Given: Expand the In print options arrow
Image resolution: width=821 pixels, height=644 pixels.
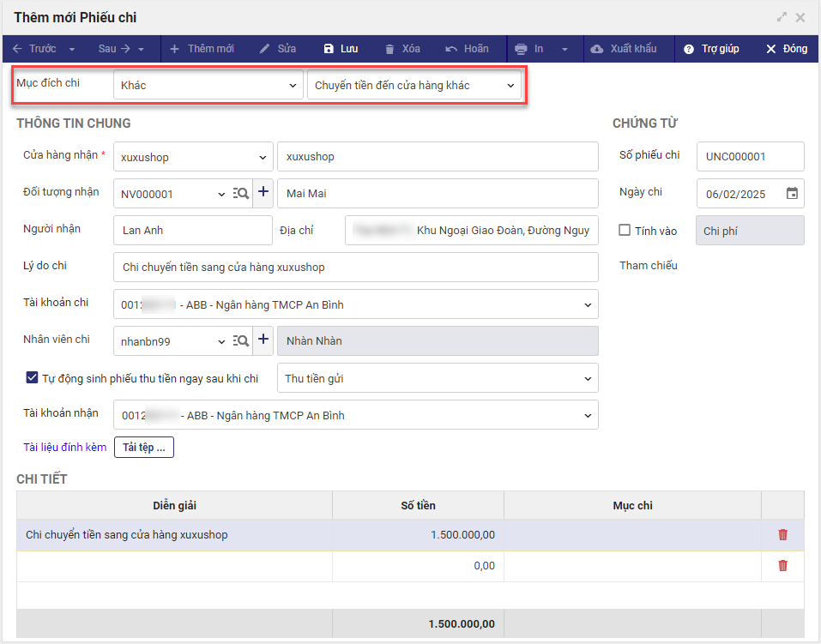Looking at the screenshot, I should [x=565, y=49].
